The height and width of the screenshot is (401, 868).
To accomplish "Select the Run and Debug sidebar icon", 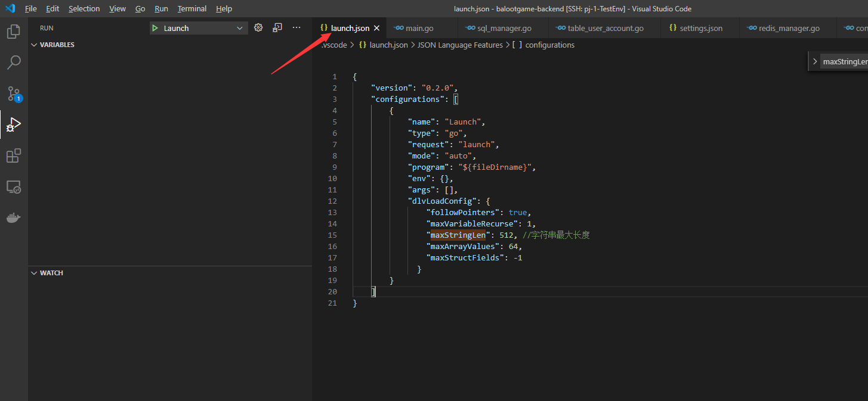I will click(x=13, y=125).
